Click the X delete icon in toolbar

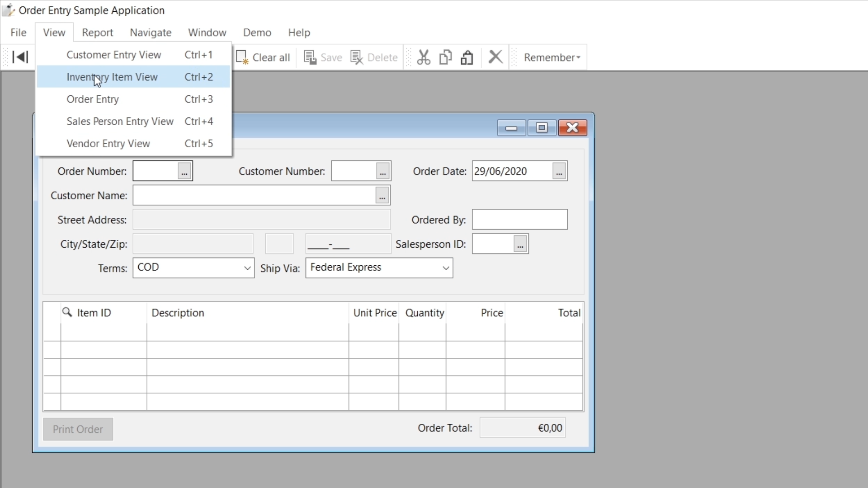point(495,57)
